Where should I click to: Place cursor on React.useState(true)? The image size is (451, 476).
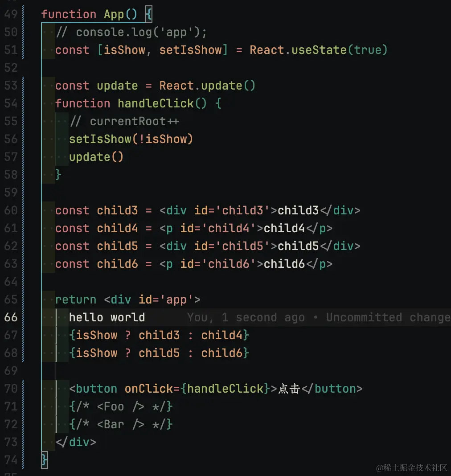(318, 50)
